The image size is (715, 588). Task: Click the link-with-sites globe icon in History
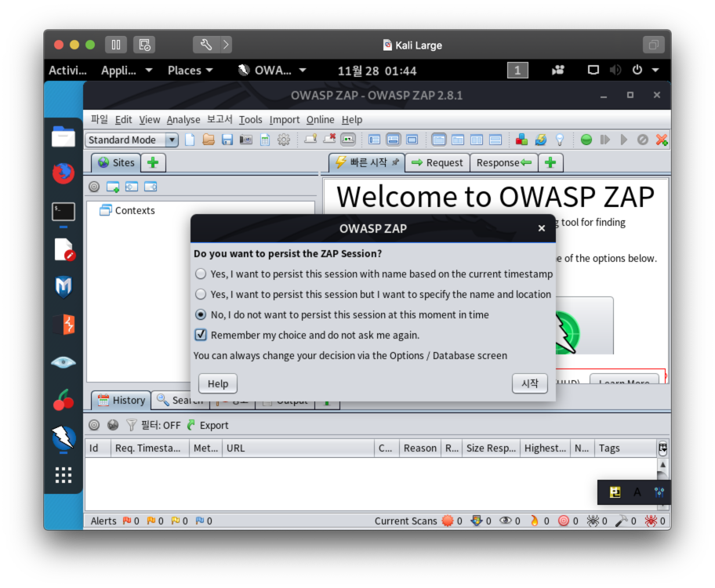(x=113, y=425)
